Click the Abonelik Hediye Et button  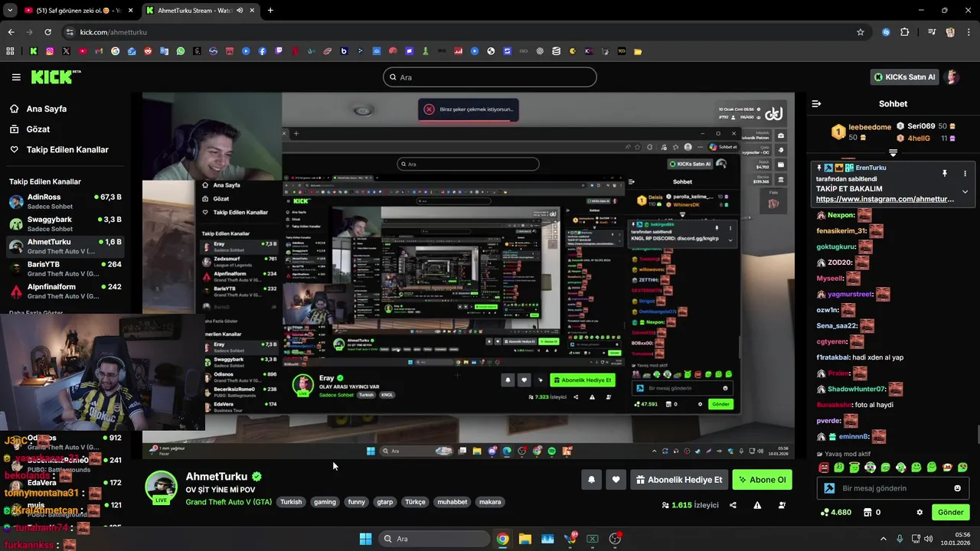[679, 480]
